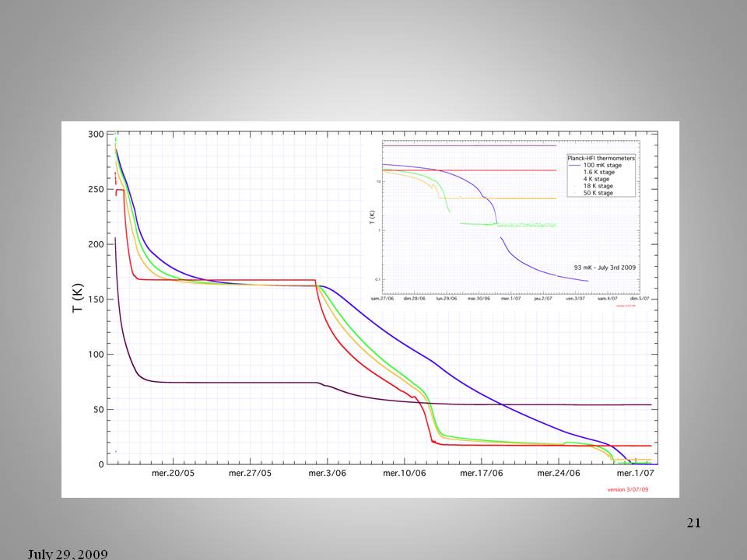The height and width of the screenshot is (560, 747).
Task: Click the '93 mK - July 3rd 2009' annotation
Action: (x=604, y=267)
